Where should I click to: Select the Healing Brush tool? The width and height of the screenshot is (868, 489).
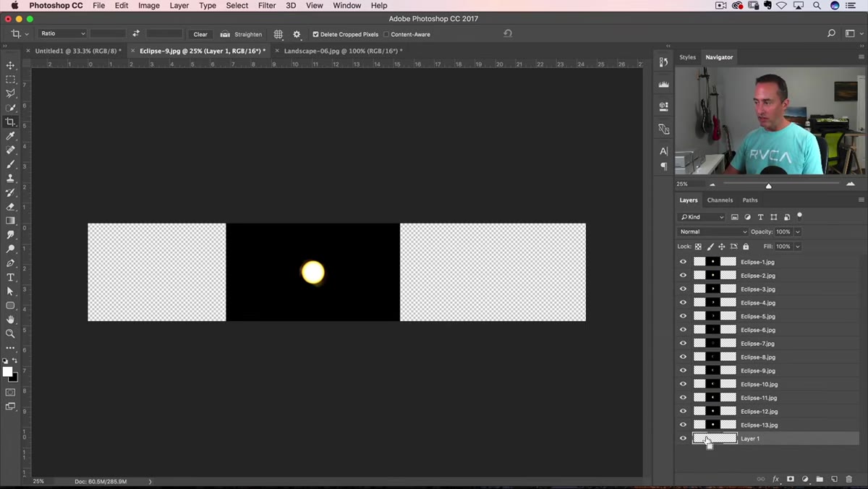click(10, 150)
